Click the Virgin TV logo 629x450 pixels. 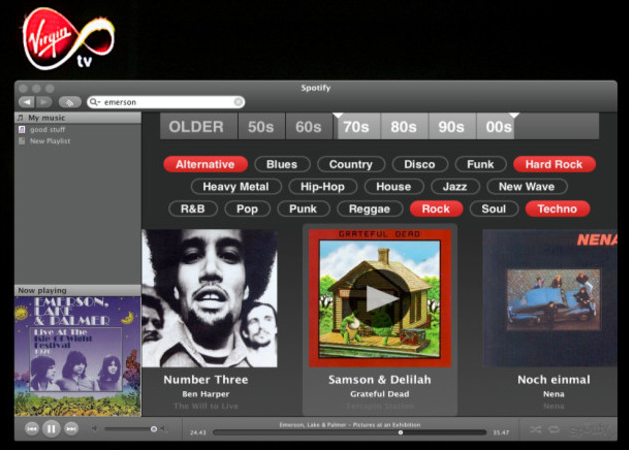[x=69, y=39]
